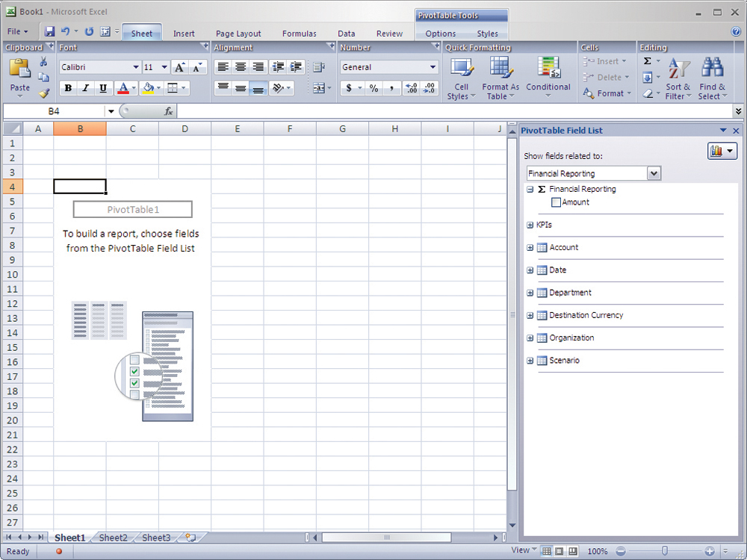This screenshot has width=747, height=560.
Task: Open the File menu
Action: tap(17, 32)
